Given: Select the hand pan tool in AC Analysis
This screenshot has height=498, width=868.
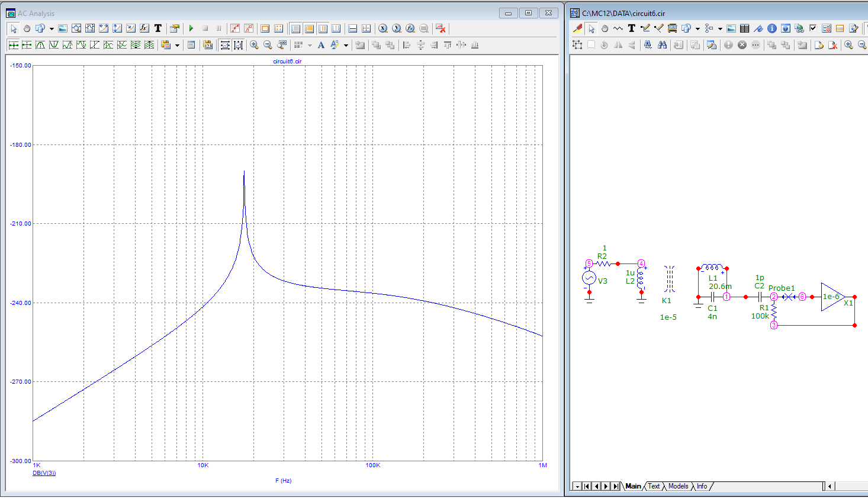Looking at the screenshot, I should (x=27, y=28).
